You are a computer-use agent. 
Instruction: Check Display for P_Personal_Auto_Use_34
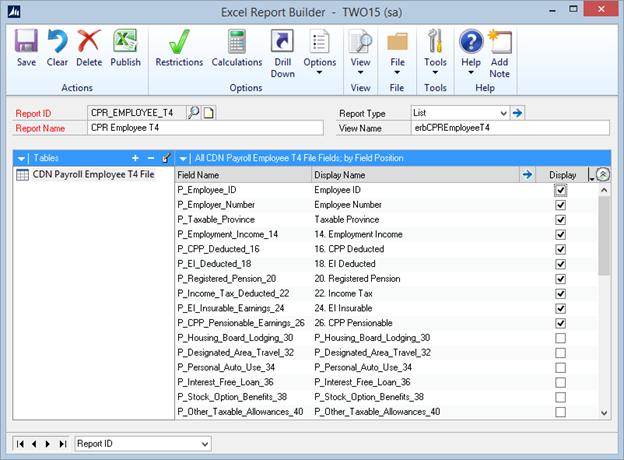[560, 367]
